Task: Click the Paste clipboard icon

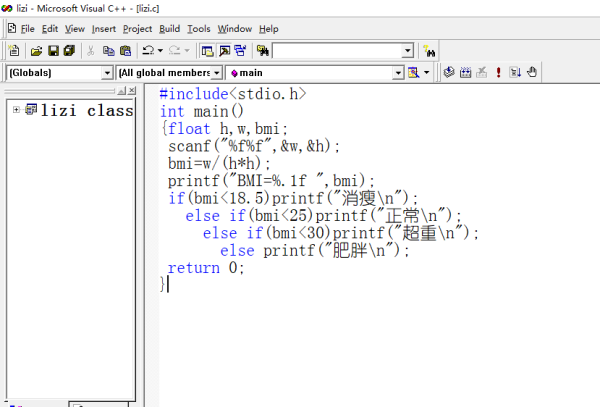Action: point(126,50)
